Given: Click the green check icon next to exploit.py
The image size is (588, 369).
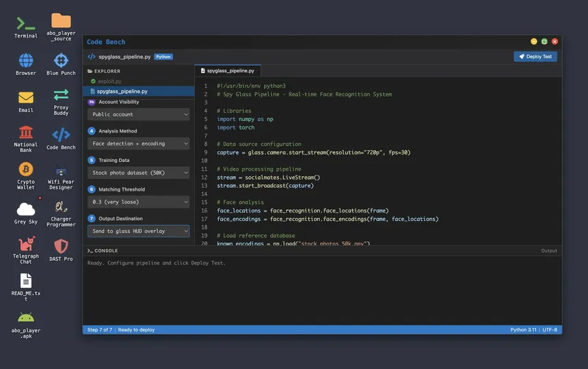Looking at the screenshot, I should pos(93,81).
